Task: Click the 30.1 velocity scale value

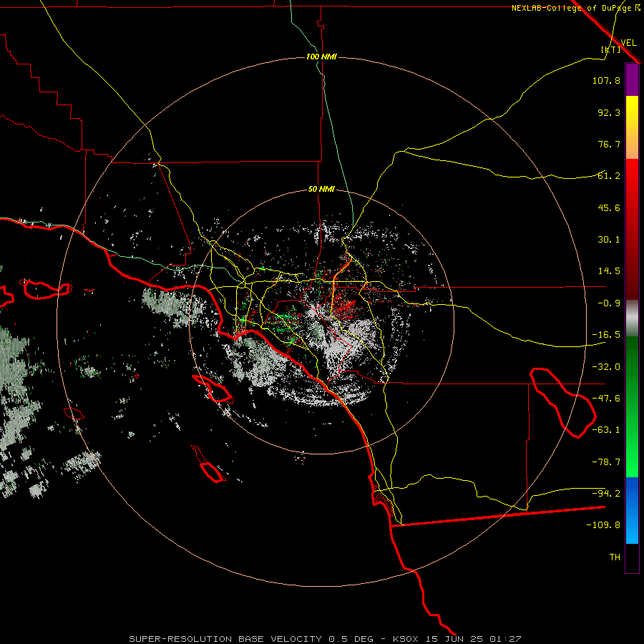Action: (609, 240)
